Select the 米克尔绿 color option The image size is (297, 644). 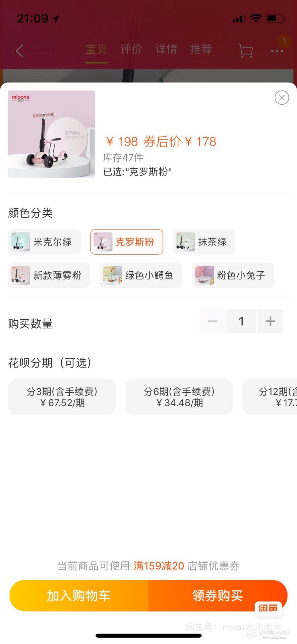click(44, 242)
